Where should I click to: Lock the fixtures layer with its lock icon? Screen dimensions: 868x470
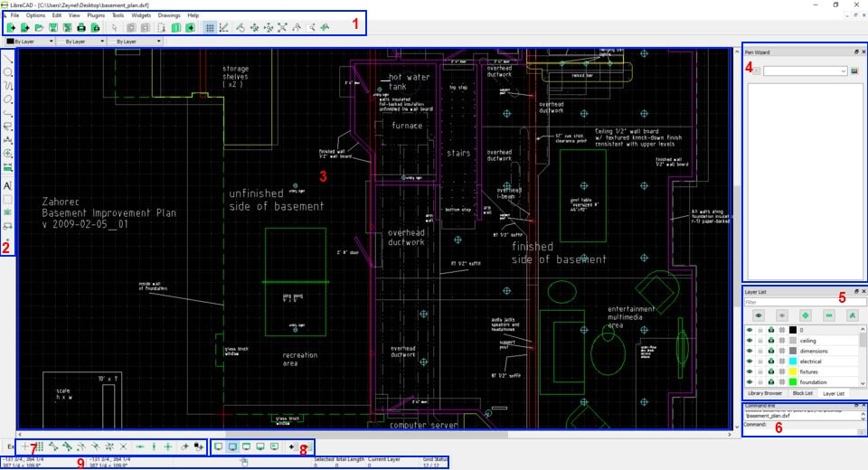[x=760, y=372]
